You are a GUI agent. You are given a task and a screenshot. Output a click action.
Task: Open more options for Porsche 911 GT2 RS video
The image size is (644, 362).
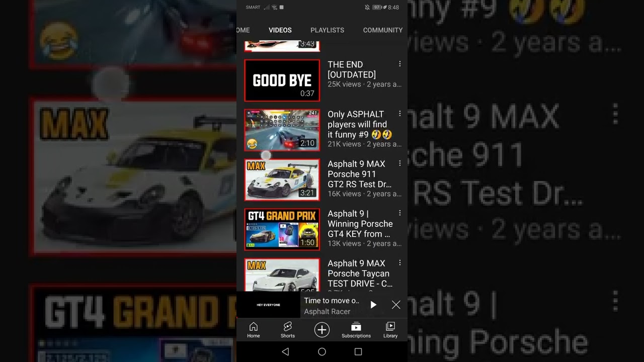click(x=400, y=163)
